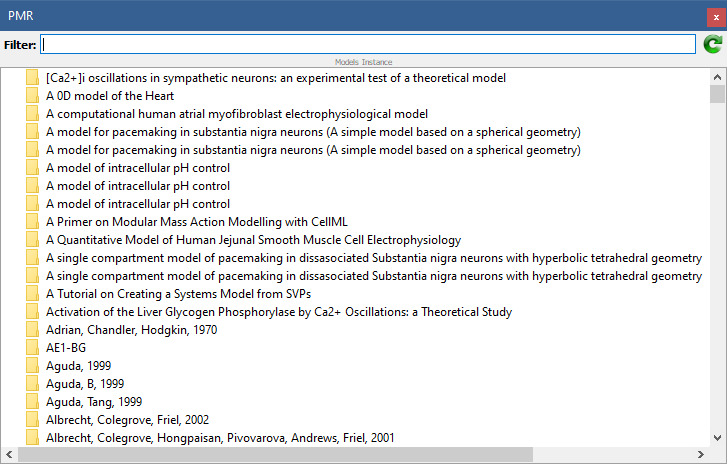Click folder icon for Albrecht, Colegrove, Friel, 2002
This screenshot has height=464, width=727.
coord(32,420)
